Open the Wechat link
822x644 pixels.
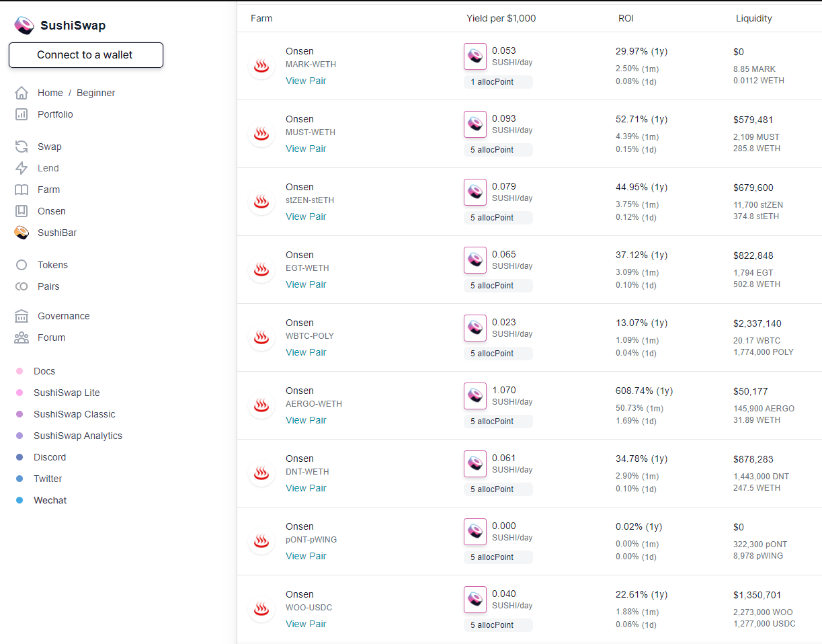click(x=50, y=500)
